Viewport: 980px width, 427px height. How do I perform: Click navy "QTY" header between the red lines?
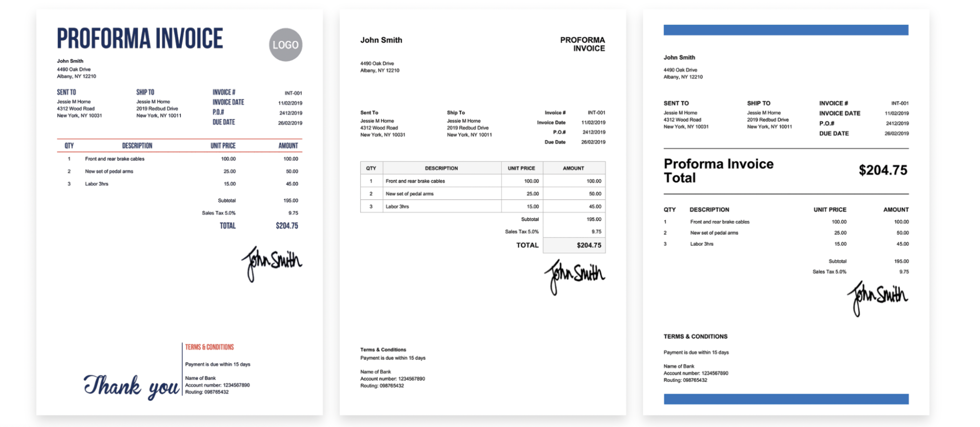click(69, 146)
